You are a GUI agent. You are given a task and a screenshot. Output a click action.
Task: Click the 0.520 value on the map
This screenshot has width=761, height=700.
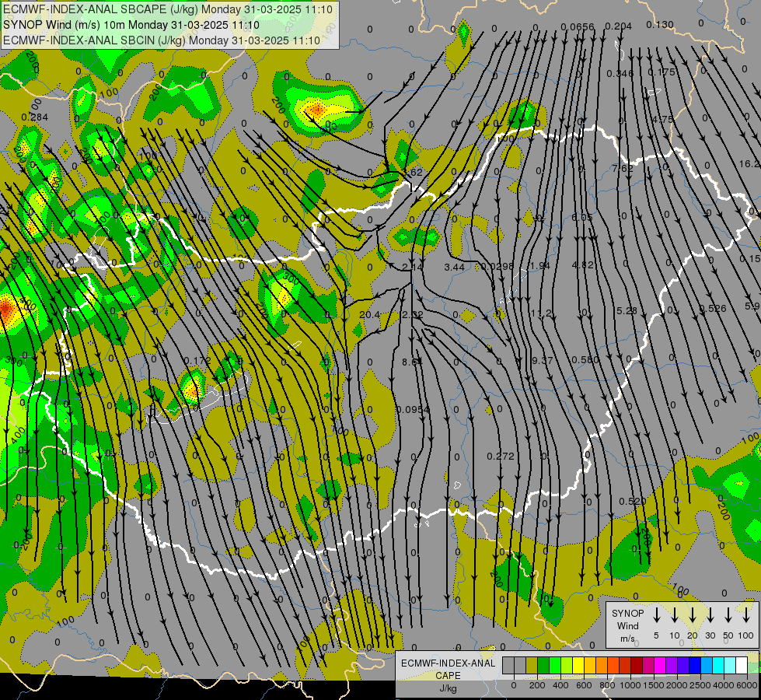pos(633,502)
